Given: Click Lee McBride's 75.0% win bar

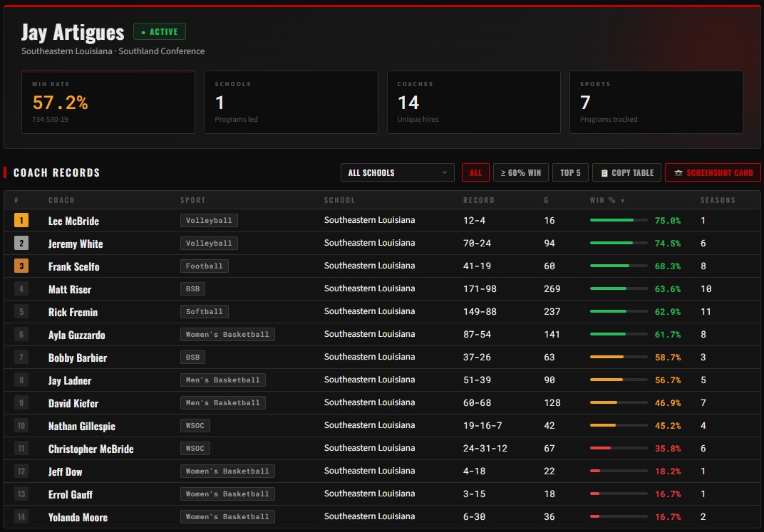Looking at the screenshot, I should coord(619,221).
